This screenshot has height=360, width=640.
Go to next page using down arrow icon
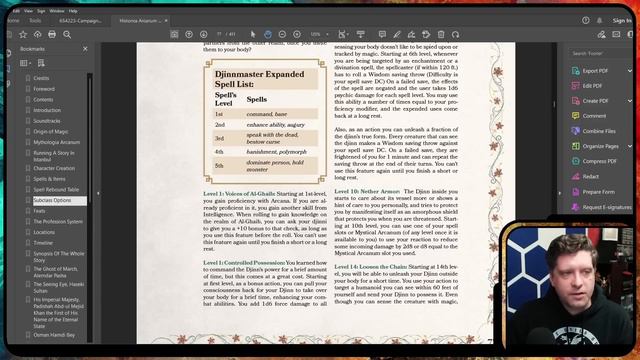(x=204, y=34)
